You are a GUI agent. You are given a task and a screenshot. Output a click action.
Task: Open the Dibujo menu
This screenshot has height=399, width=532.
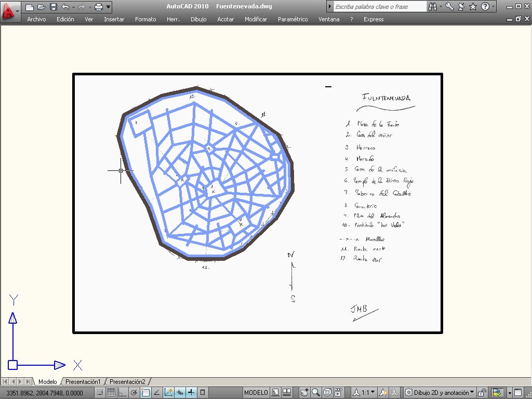[198, 19]
